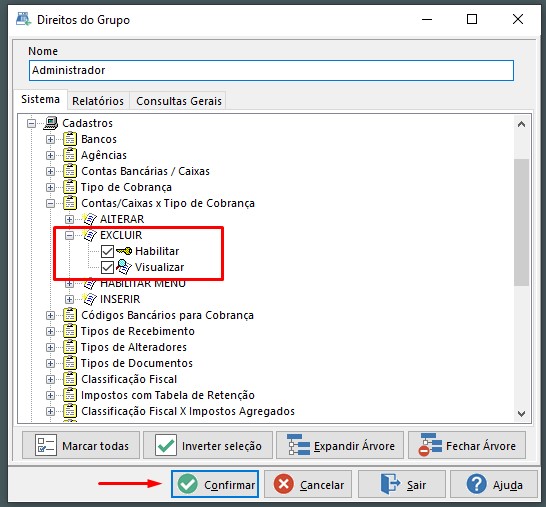Expand Impostos com Tabela de Retenção node
The height and width of the screenshot is (507, 546).
[50, 396]
